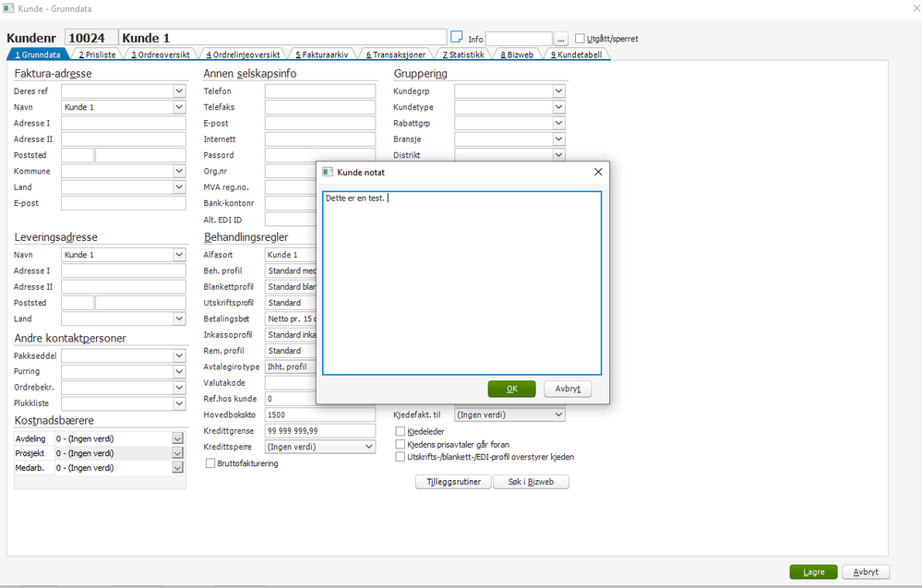Click the Hovedbokskto field showing 1500
The height and width of the screenshot is (588, 922).
click(x=320, y=414)
